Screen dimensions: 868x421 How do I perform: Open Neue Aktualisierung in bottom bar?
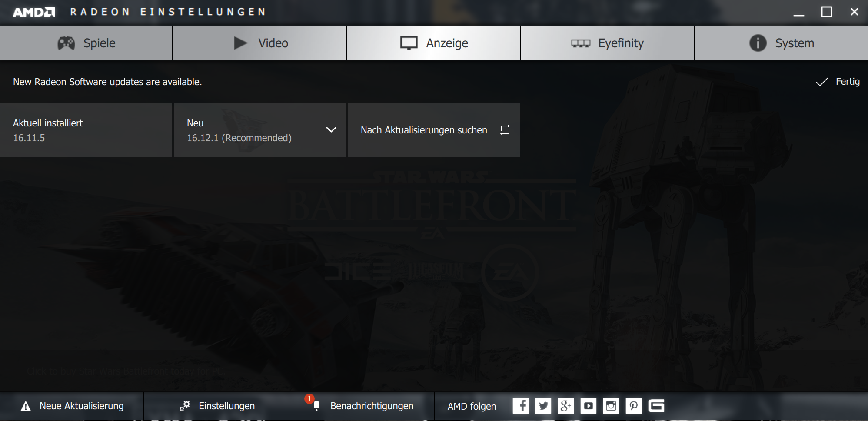click(x=72, y=406)
